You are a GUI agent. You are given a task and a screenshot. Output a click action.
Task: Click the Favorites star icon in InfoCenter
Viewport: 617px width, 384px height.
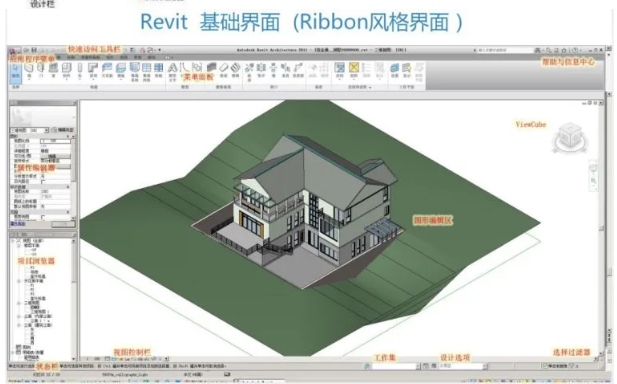pos(564,50)
